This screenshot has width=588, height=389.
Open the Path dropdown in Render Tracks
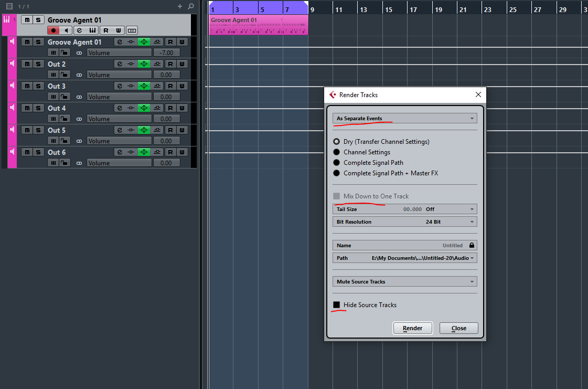(404, 258)
